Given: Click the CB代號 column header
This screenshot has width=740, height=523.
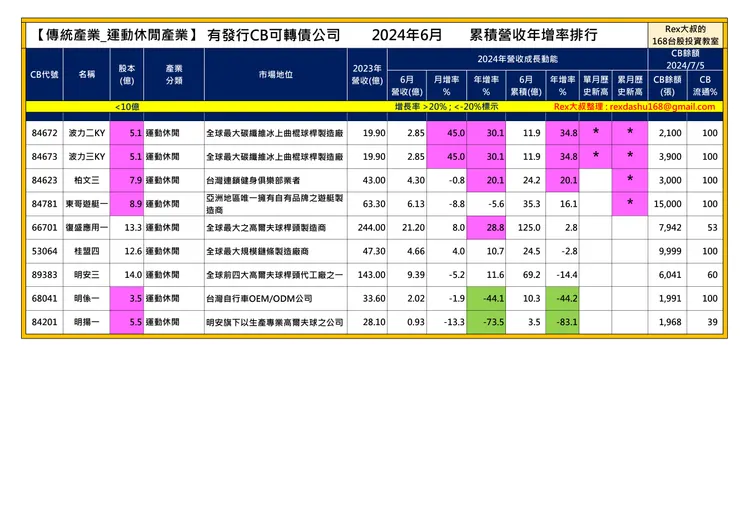Looking at the screenshot, I should coord(44,75).
